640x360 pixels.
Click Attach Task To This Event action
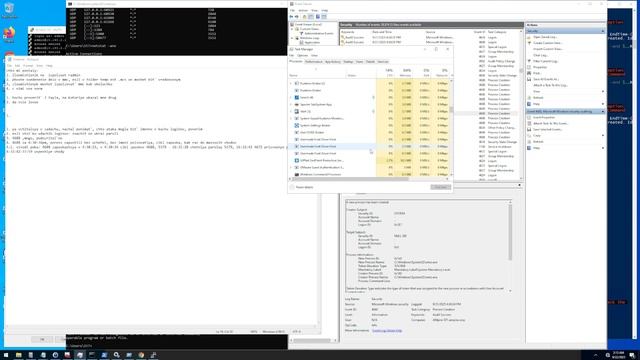click(x=551, y=123)
